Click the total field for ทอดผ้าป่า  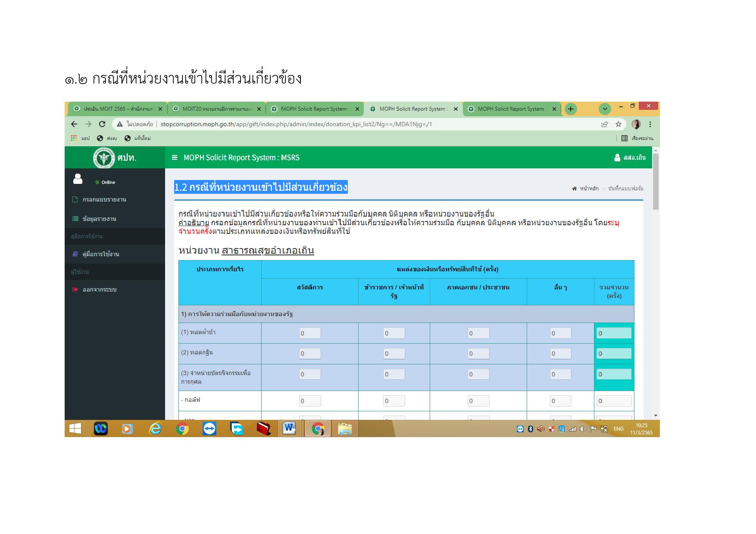click(x=614, y=333)
